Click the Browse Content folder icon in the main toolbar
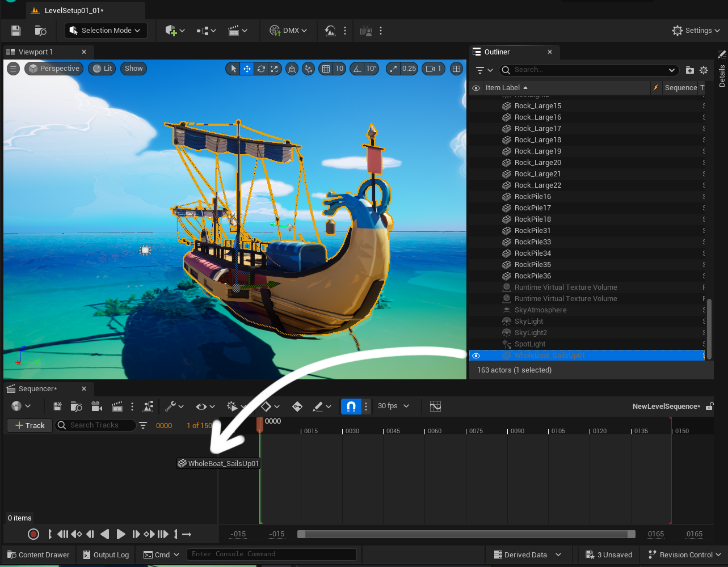The height and width of the screenshot is (567, 728). tap(40, 31)
